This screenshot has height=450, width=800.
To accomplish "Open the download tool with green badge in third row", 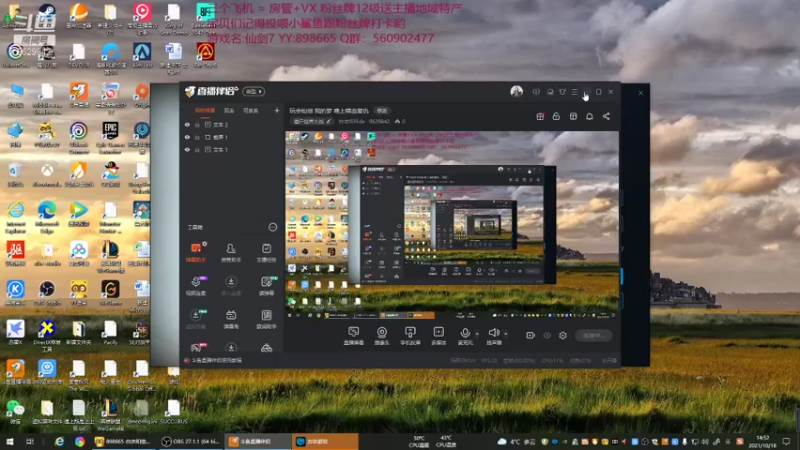I will click(x=195, y=319).
